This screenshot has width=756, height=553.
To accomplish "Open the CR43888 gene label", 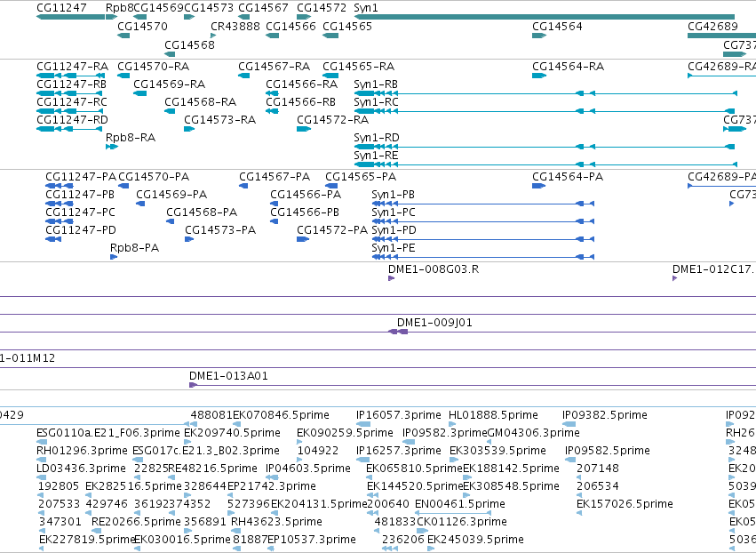I will click(x=235, y=27).
